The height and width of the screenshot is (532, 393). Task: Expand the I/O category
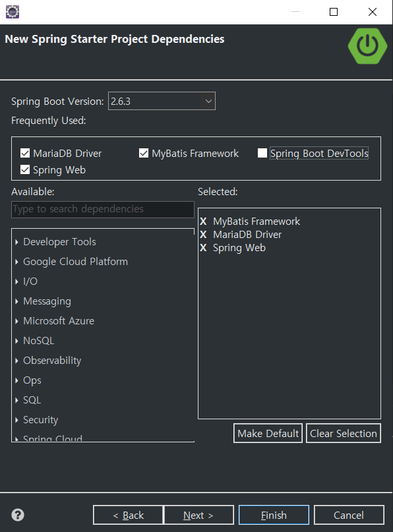pos(16,281)
